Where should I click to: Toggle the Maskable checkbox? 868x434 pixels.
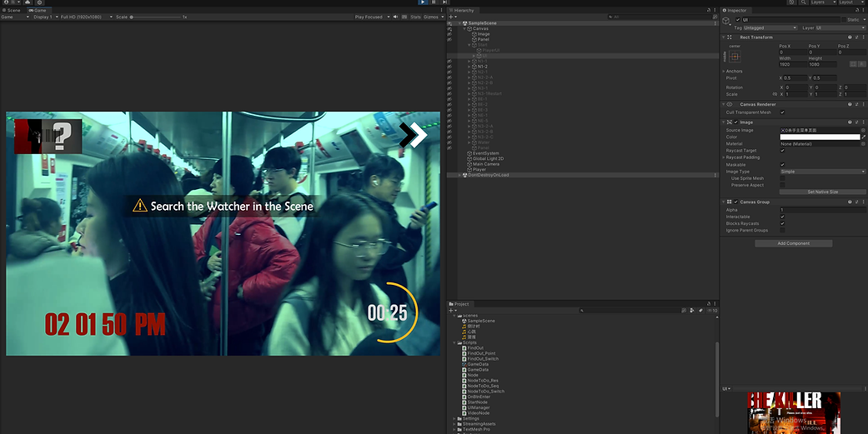tap(782, 164)
